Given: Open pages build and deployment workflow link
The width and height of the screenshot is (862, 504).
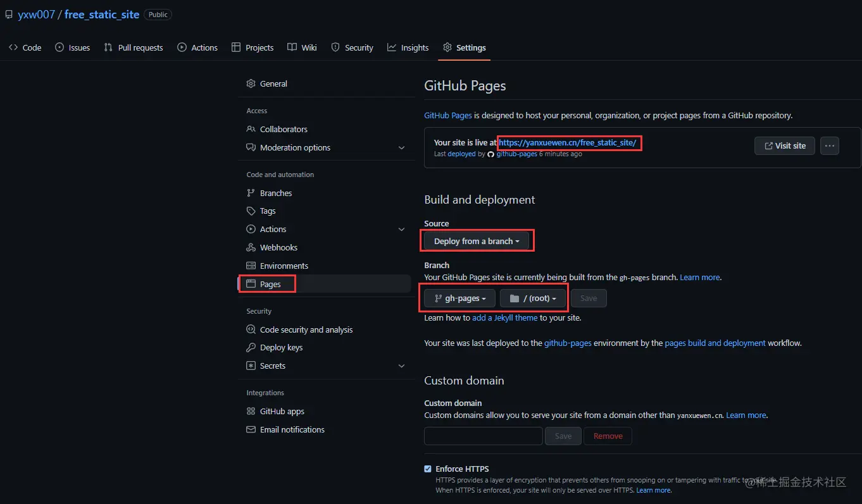Looking at the screenshot, I should [x=715, y=343].
